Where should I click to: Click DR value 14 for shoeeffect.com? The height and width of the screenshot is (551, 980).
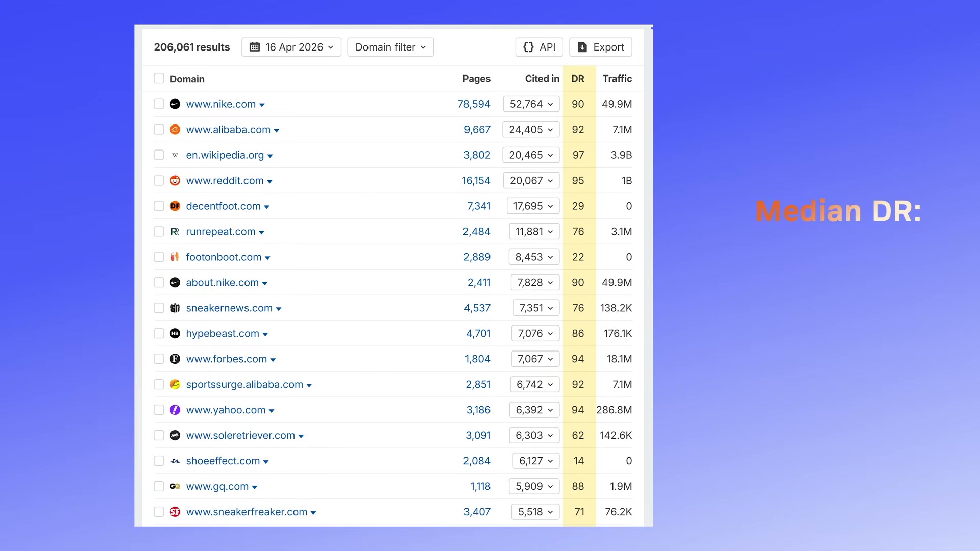click(578, 461)
